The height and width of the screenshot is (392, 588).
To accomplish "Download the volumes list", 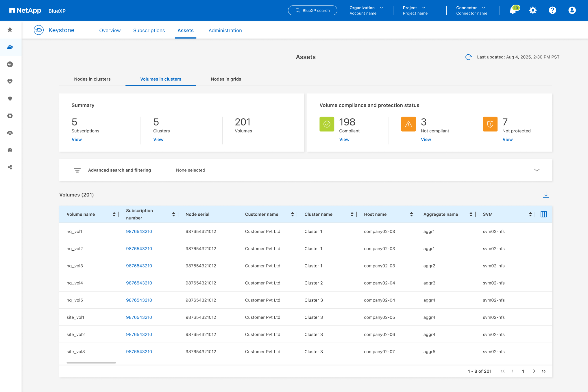I will [x=546, y=195].
